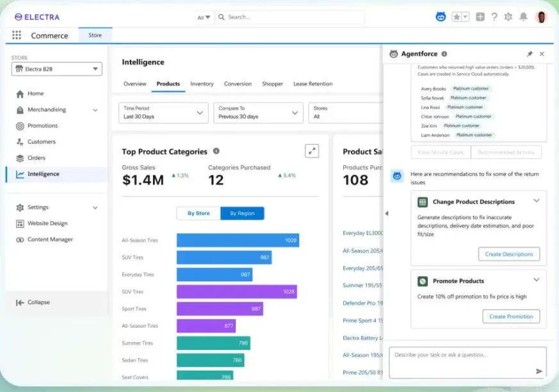Open the Lease Retention tab
The height and width of the screenshot is (392, 559).
point(312,84)
